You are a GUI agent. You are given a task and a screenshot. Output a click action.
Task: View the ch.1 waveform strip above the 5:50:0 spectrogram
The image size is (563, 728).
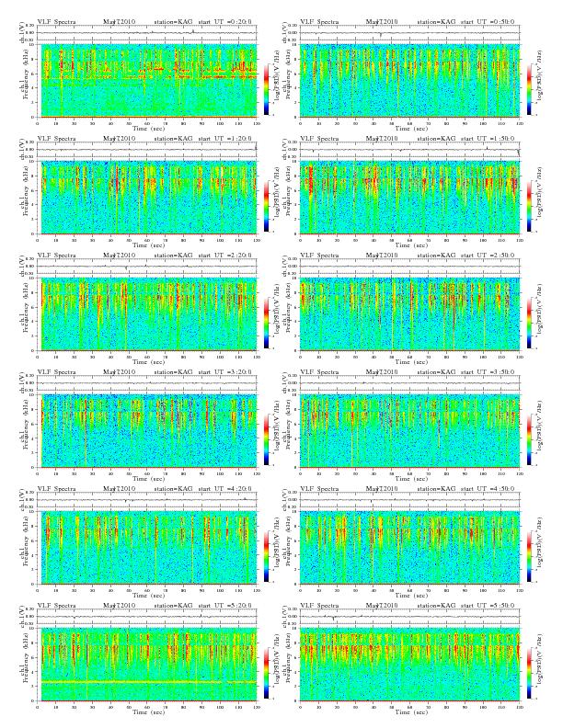pyautogui.click(x=409, y=617)
